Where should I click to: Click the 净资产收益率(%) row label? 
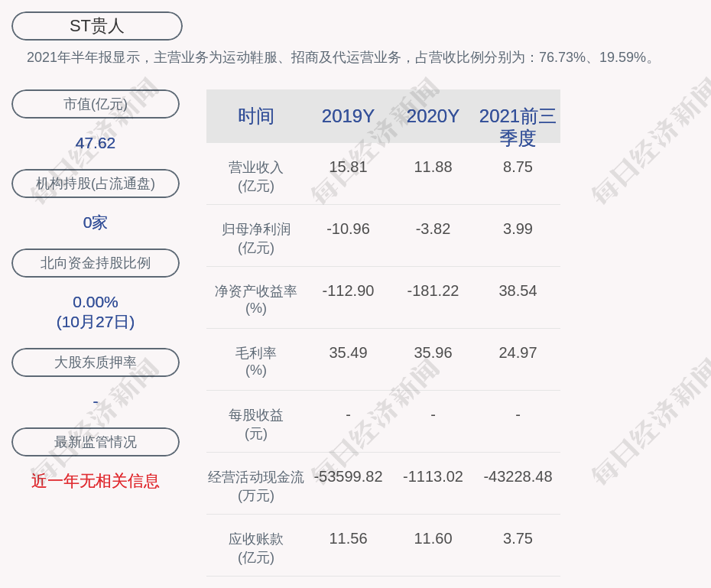pyautogui.click(x=256, y=300)
